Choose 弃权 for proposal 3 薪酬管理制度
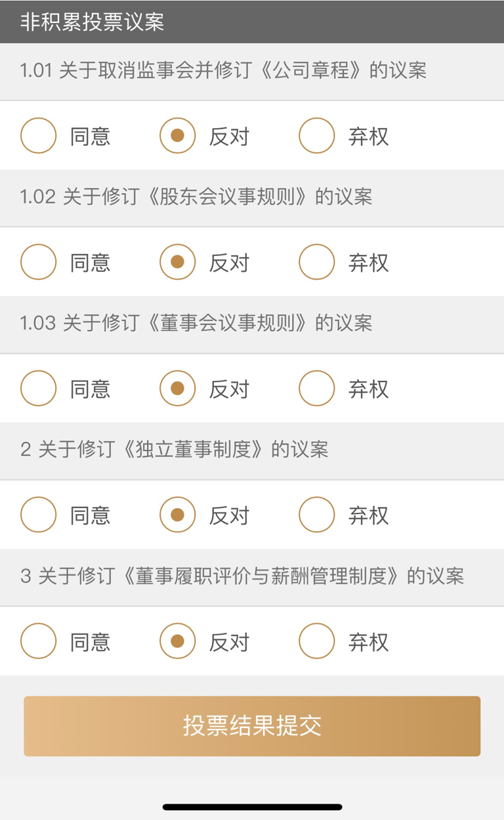Viewport: 504px width, 820px height. (x=316, y=641)
